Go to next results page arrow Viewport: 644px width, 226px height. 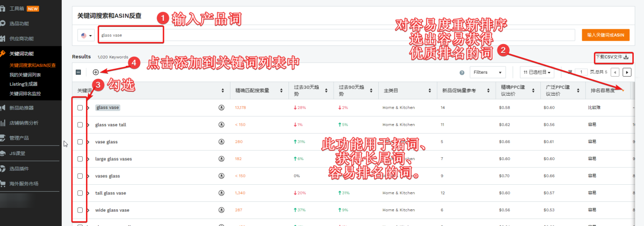[627, 72]
